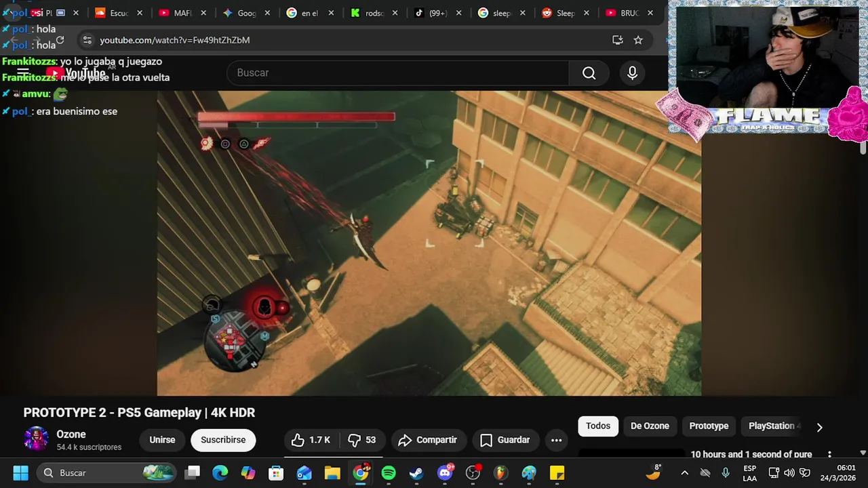Image resolution: width=868 pixels, height=488 pixels.
Task: Open File Explorer from taskbar
Action: click(x=332, y=472)
